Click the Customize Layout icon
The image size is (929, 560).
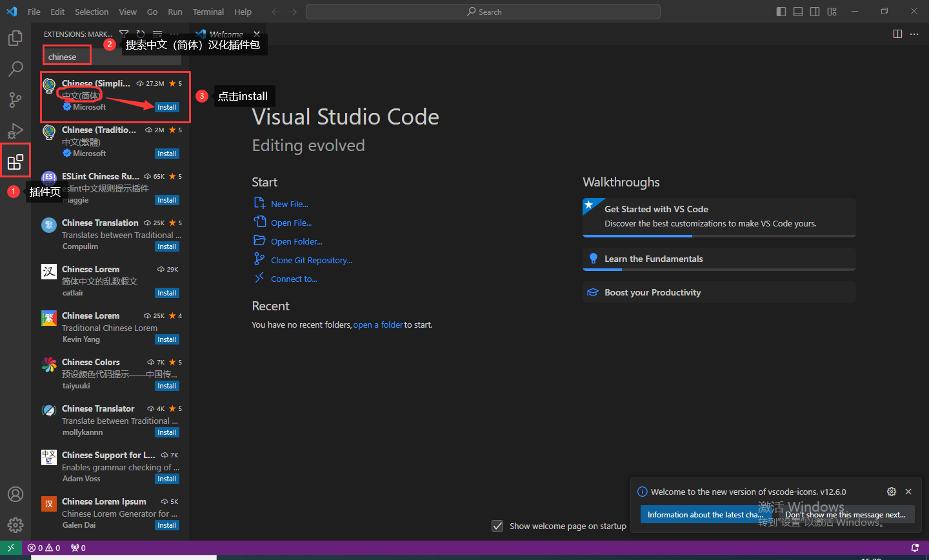coord(832,12)
